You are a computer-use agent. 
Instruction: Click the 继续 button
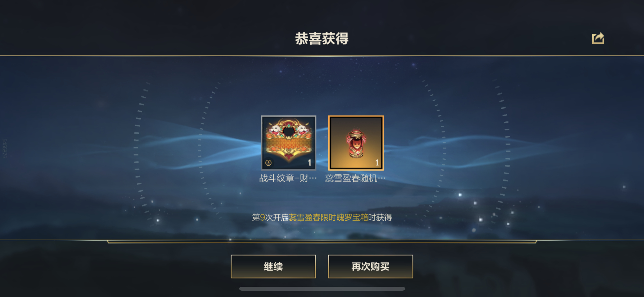pos(273,266)
